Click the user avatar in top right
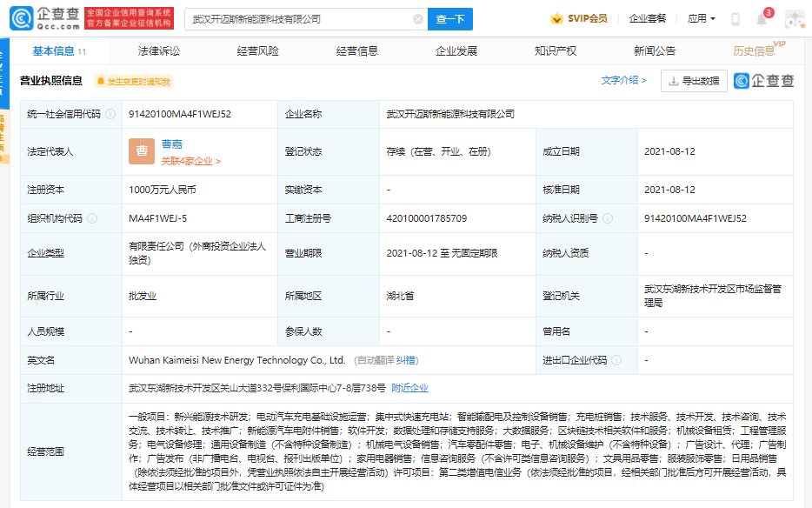Viewport: 812px width, 508px height. [x=794, y=18]
